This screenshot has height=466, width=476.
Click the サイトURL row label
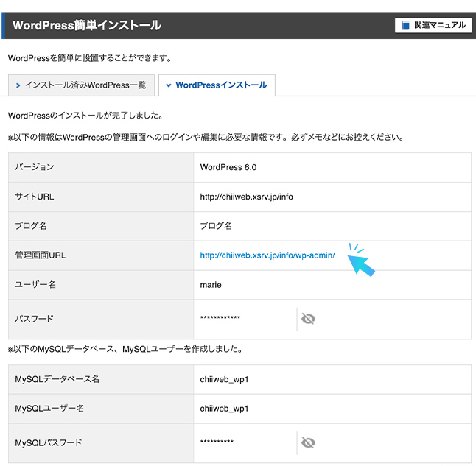point(35,197)
